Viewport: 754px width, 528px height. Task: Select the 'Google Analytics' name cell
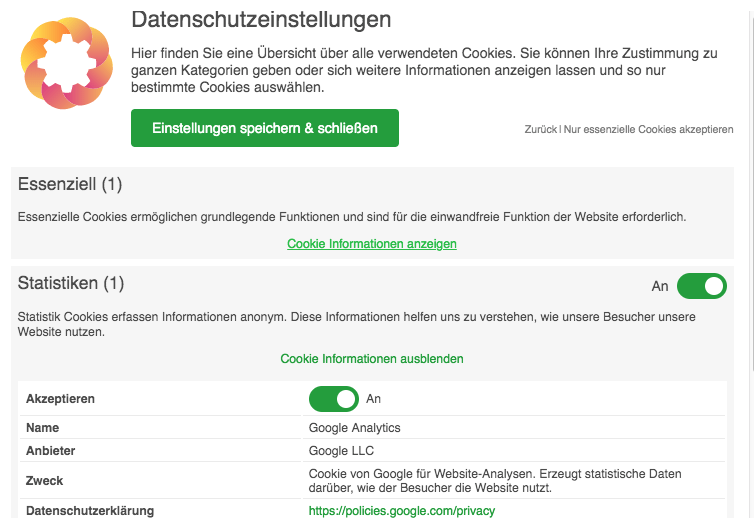(x=355, y=428)
